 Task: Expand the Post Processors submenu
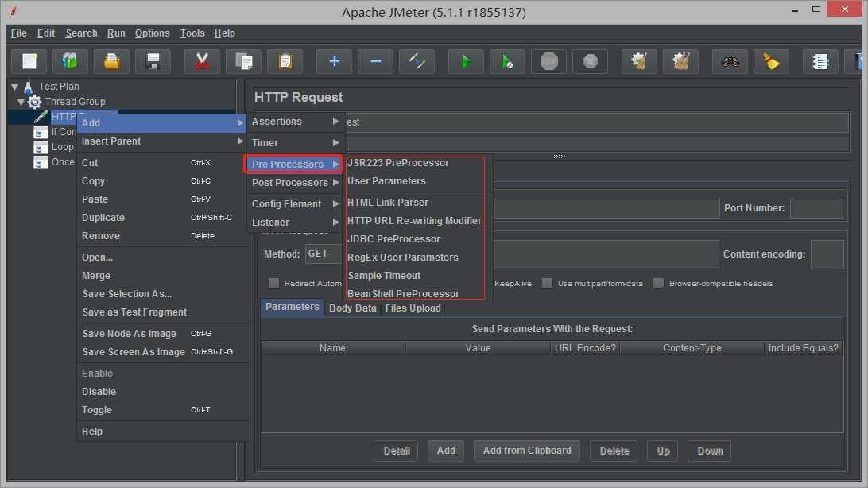[x=294, y=183]
